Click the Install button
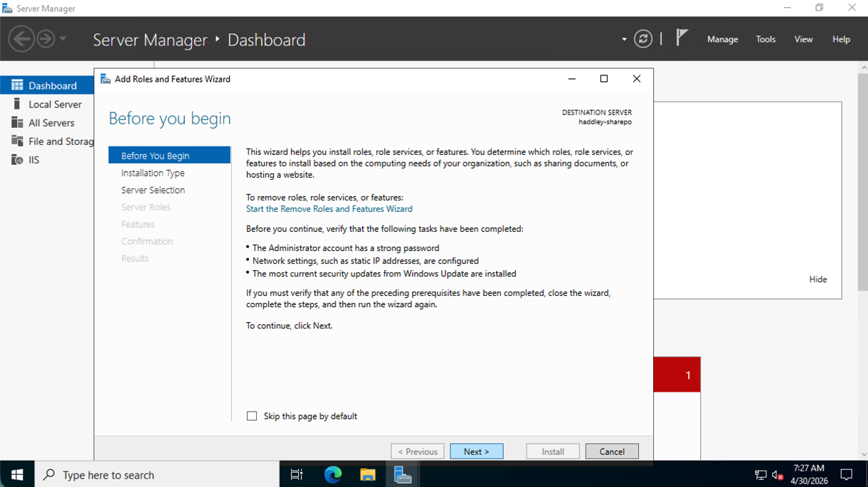The width and height of the screenshot is (868, 487). 553,451
